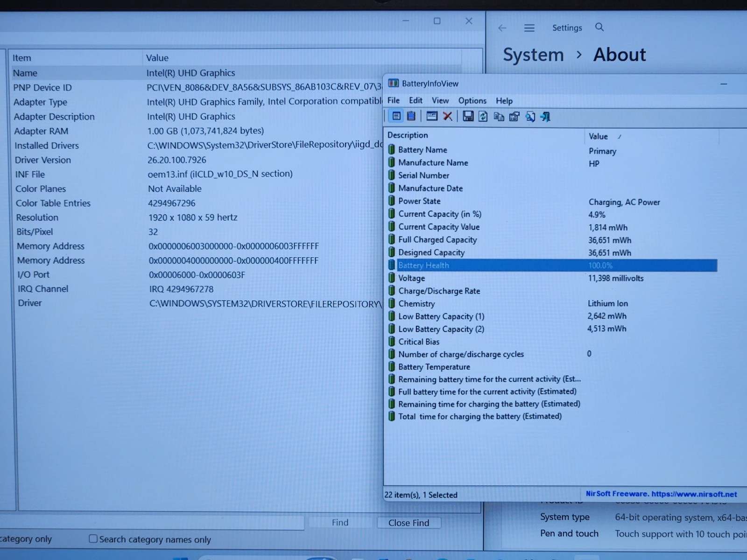Click the red X clear icon

447,116
